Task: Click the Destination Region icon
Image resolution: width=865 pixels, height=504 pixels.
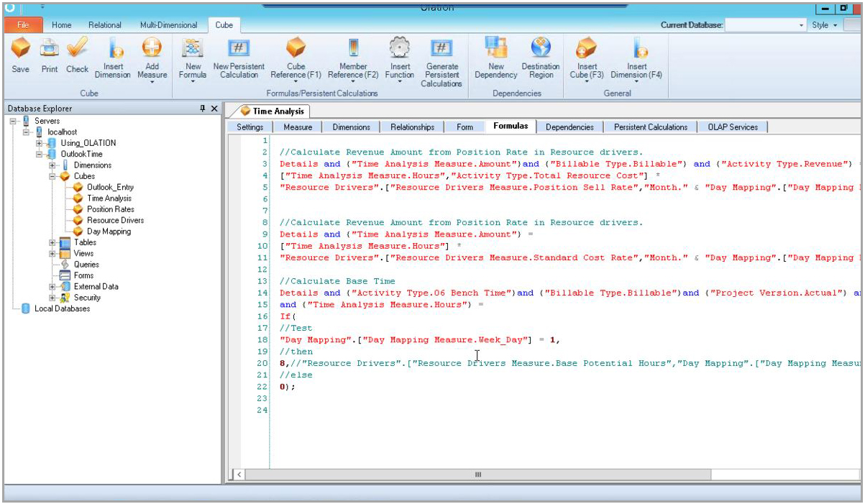Action: pyautogui.click(x=541, y=49)
